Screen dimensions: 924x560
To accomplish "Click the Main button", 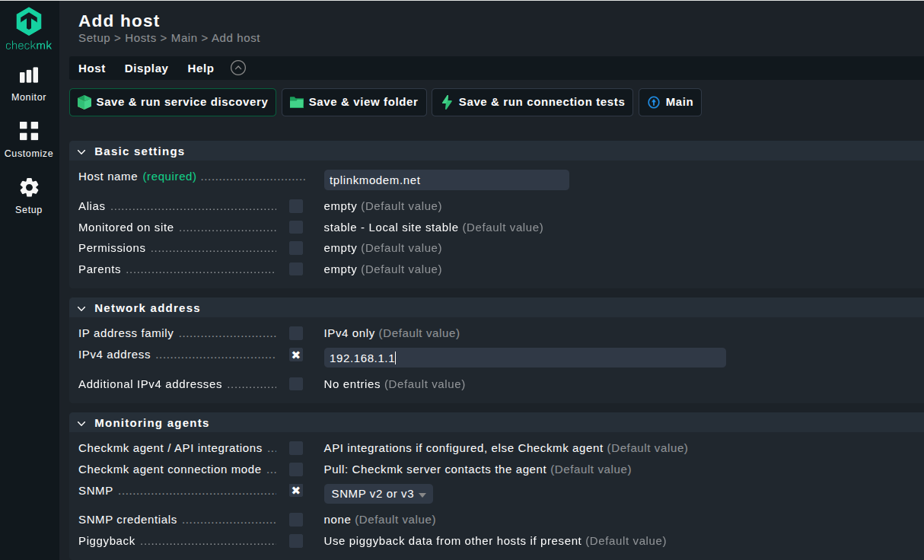I will pyautogui.click(x=670, y=102).
